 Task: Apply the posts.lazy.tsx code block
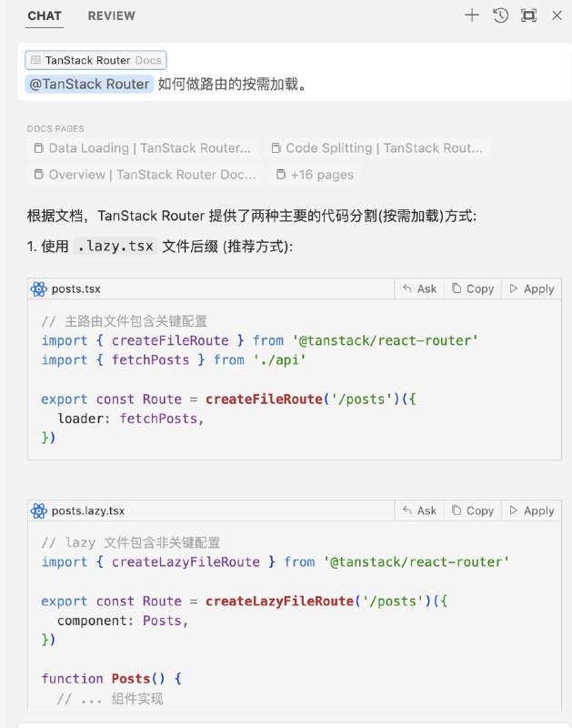532,511
